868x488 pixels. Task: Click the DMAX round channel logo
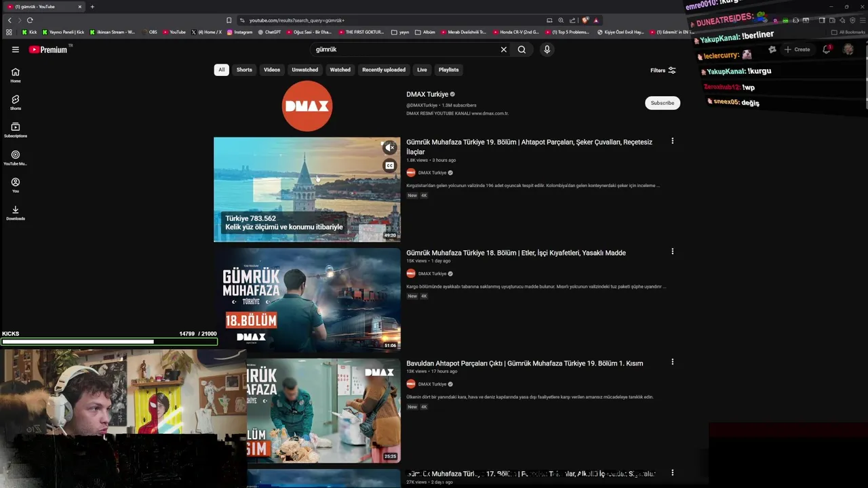point(307,106)
